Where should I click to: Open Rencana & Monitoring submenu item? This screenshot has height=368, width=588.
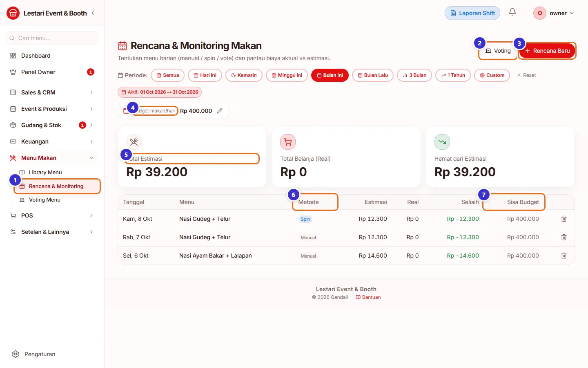57,186
